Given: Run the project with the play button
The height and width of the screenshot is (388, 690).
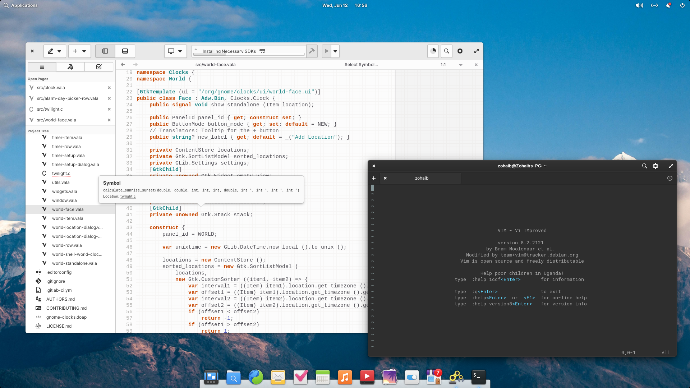Looking at the screenshot, I should click(x=326, y=51).
